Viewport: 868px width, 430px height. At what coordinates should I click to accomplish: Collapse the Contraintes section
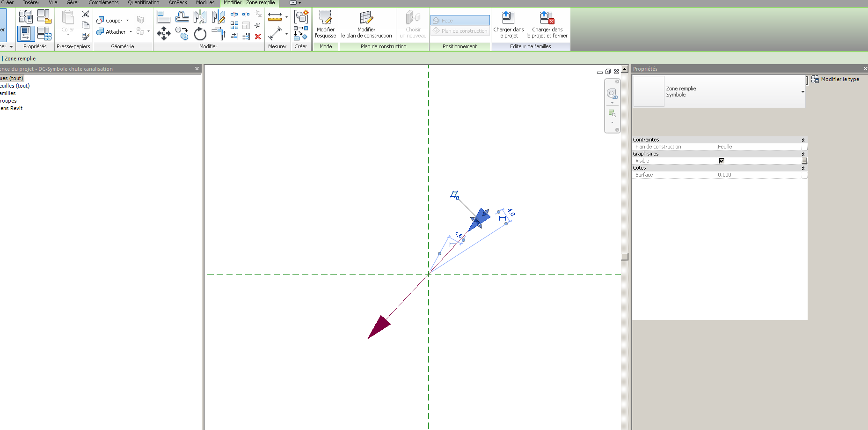pyautogui.click(x=803, y=140)
